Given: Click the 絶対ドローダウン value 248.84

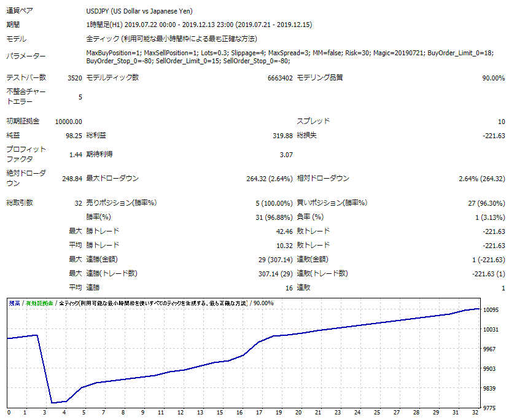Looking at the screenshot, I should coord(72,179).
